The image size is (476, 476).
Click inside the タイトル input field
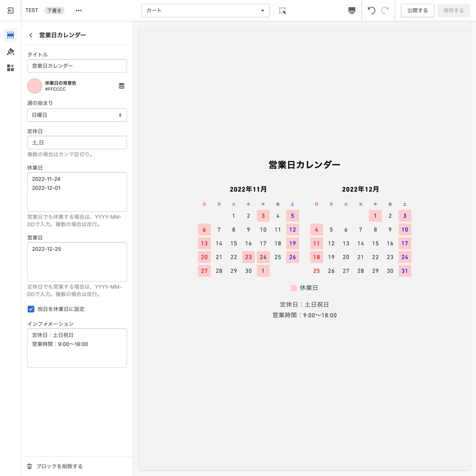click(x=77, y=66)
